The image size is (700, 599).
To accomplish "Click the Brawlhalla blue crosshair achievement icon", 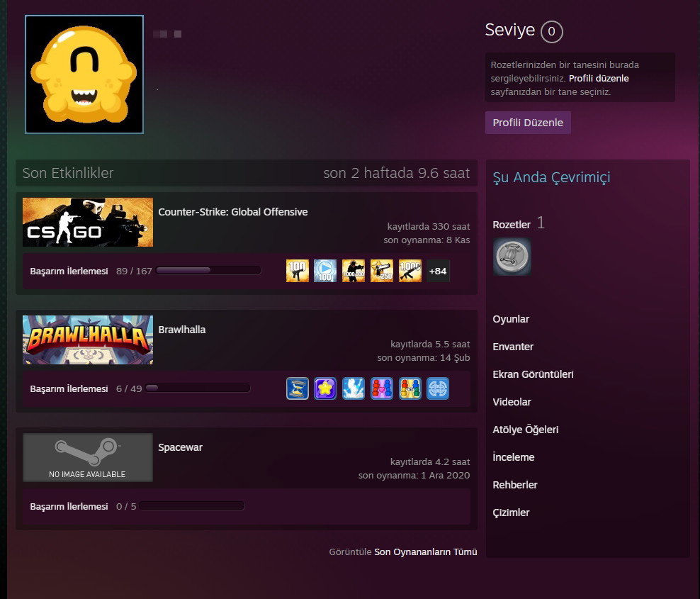I will 438,388.
